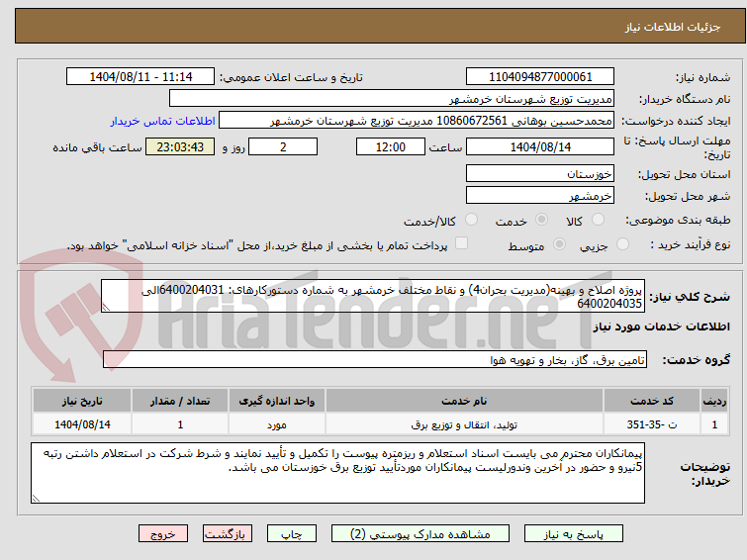Viewport: 747px width, 560px height.
Task: Click the بازگشت back button
Action: [x=228, y=534]
